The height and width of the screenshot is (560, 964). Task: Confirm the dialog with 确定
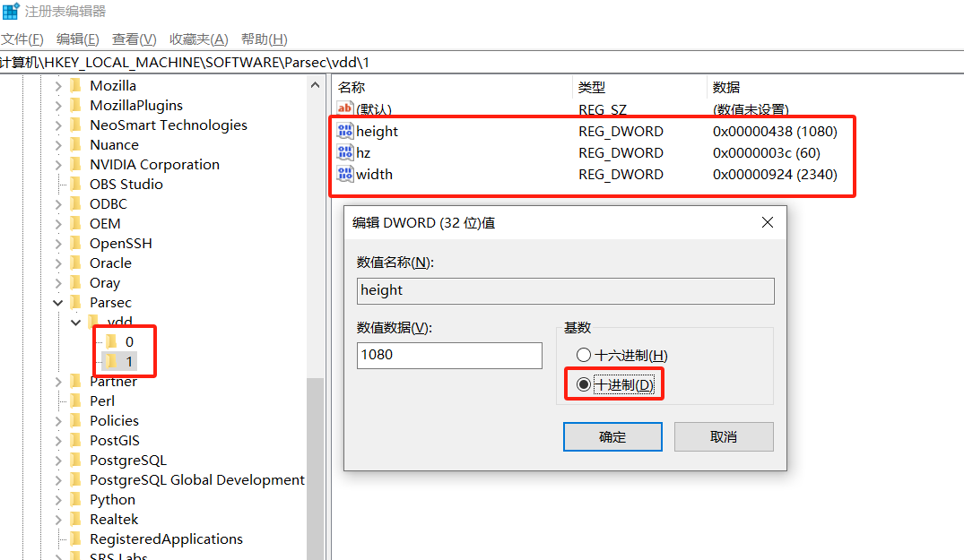coord(612,436)
